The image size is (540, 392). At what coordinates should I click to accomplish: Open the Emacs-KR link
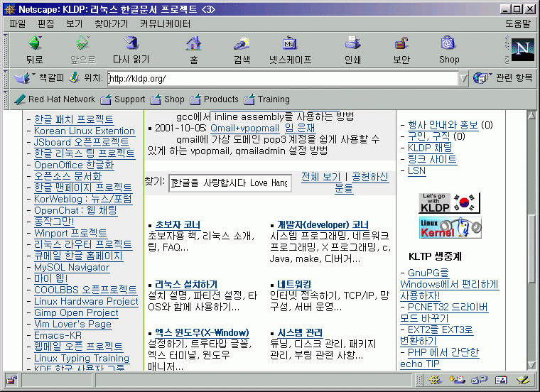point(58,336)
